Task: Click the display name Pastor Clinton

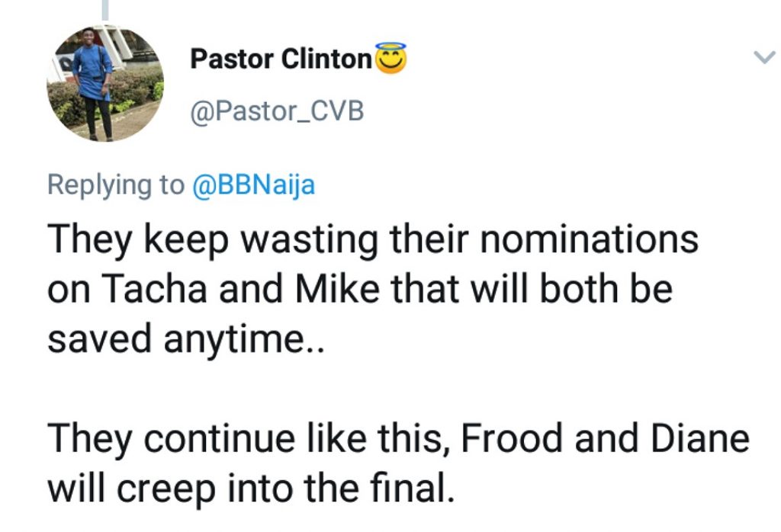Action: [x=280, y=59]
